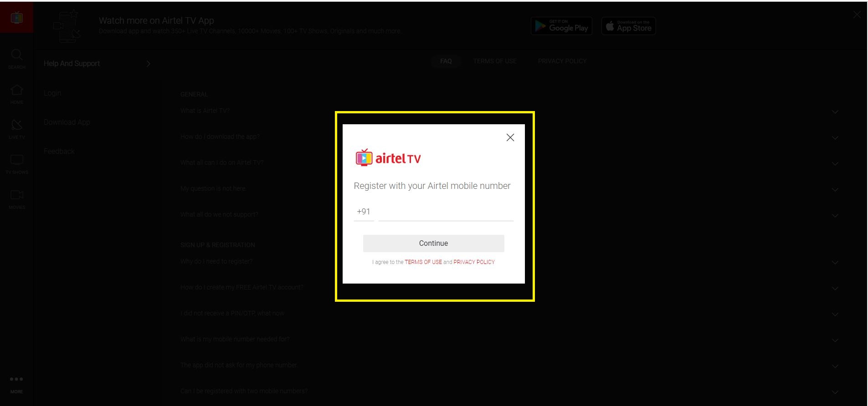Expand the 'How do I download the app?' chevron
Screen dimensions: 868x406
[835, 137]
